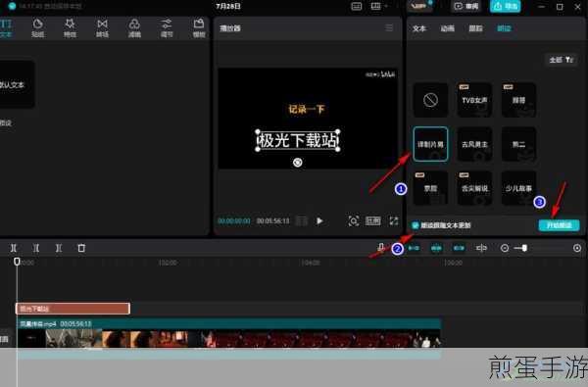Click the current timecode 00:00:00:00
Image resolution: width=588 pixels, height=387 pixels.
[x=234, y=221]
